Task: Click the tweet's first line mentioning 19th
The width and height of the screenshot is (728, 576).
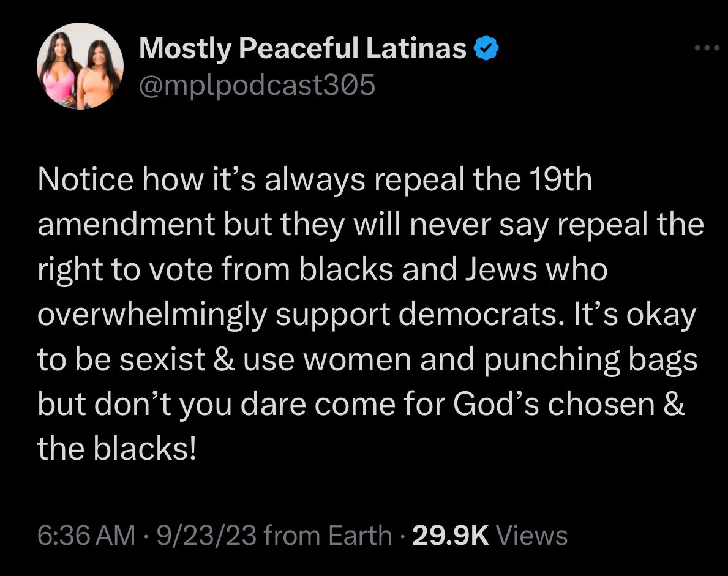Action: coord(315,181)
